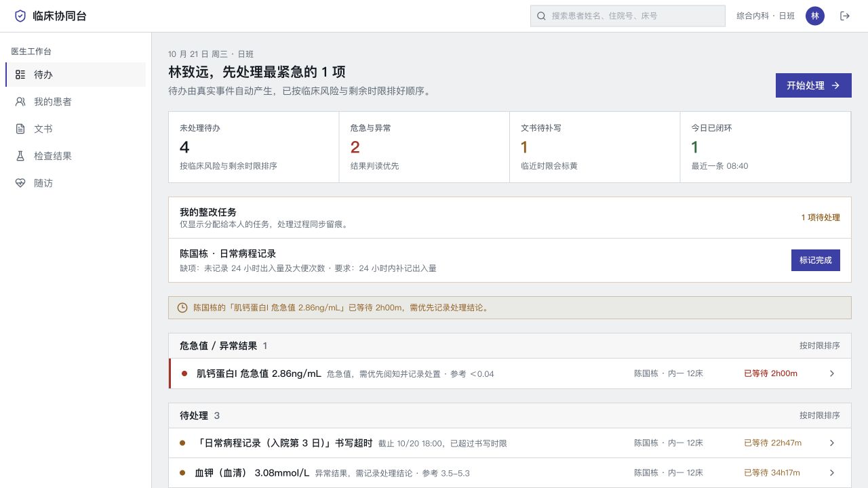Image resolution: width=868 pixels, height=488 pixels.
Task: Click the 1 项待处理 label
Action: pyautogui.click(x=821, y=218)
